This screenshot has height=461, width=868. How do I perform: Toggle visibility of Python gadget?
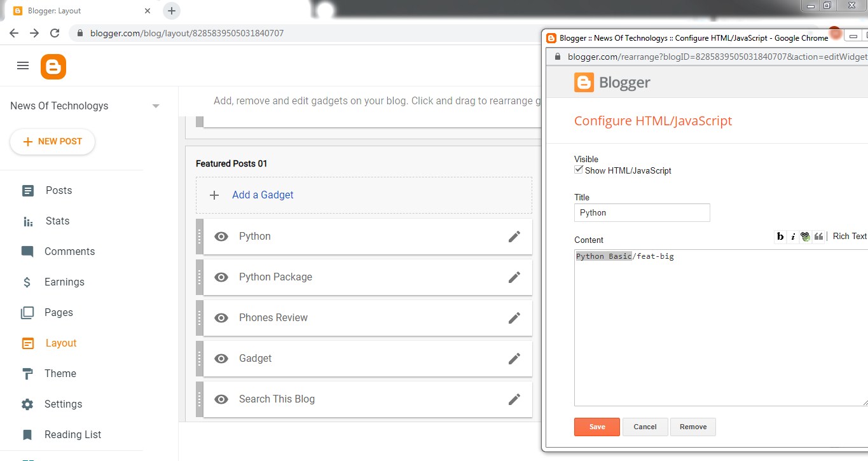coord(221,237)
